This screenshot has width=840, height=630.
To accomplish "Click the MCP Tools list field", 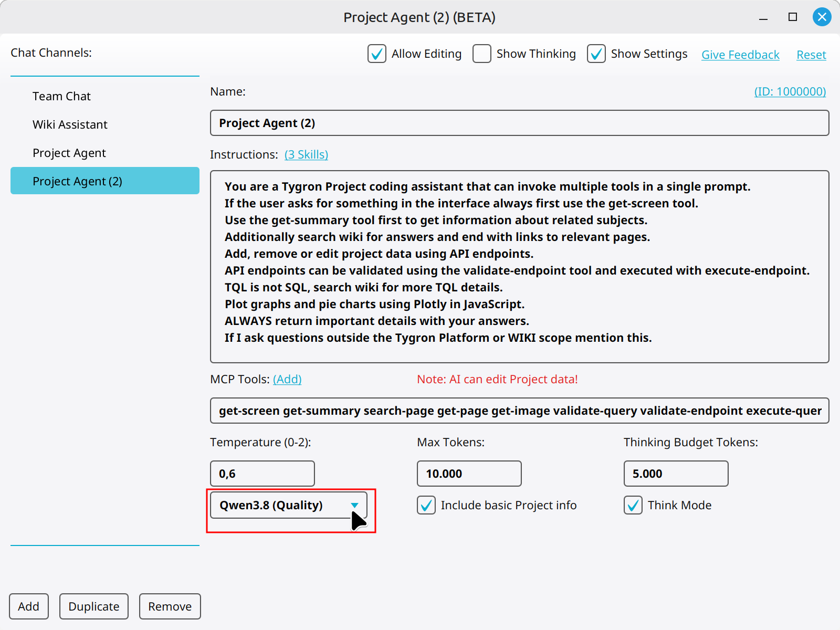I will 520,411.
